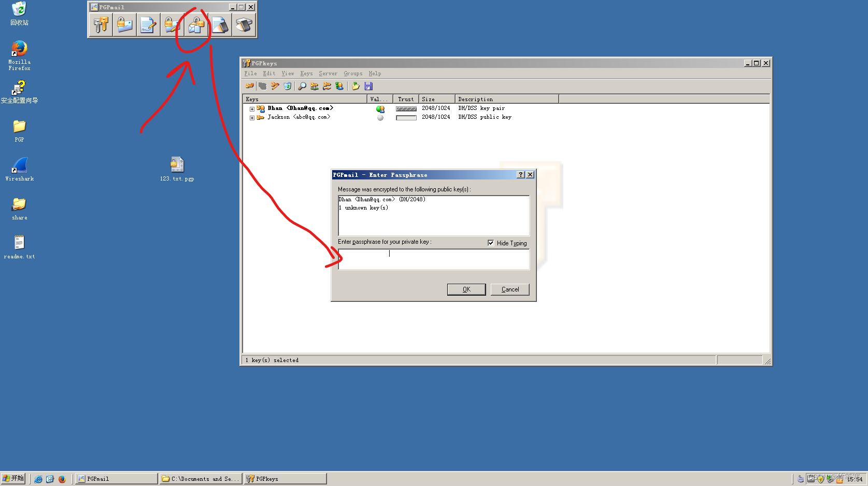This screenshot has width=868, height=486.
Task: Click the key Properties person icon in PGPkeys
Action: point(339,86)
